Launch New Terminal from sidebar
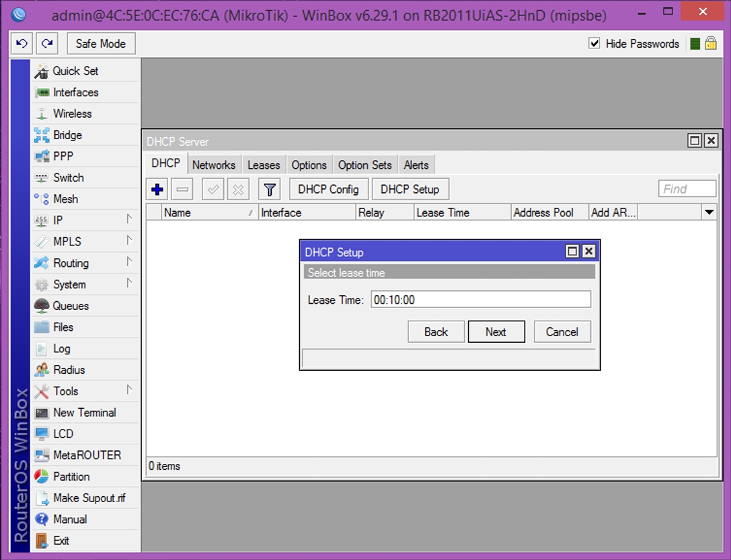 click(86, 412)
